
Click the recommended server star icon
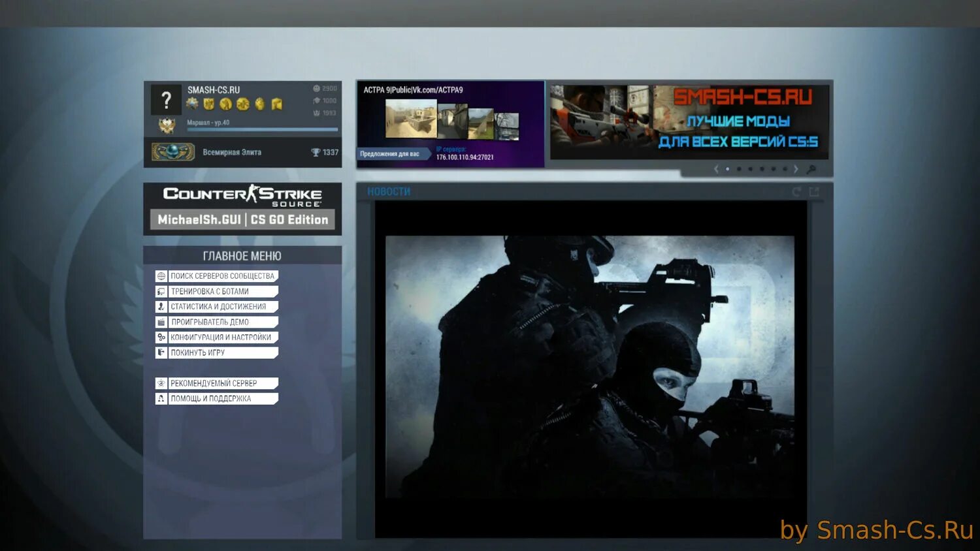[161, 383]
